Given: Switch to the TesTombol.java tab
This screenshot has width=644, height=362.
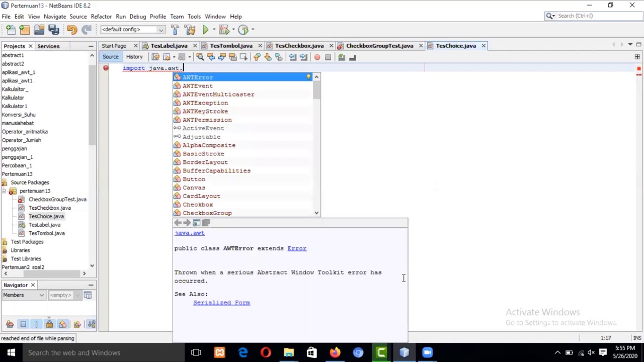Looking at the screenshot, I should 231,46.
